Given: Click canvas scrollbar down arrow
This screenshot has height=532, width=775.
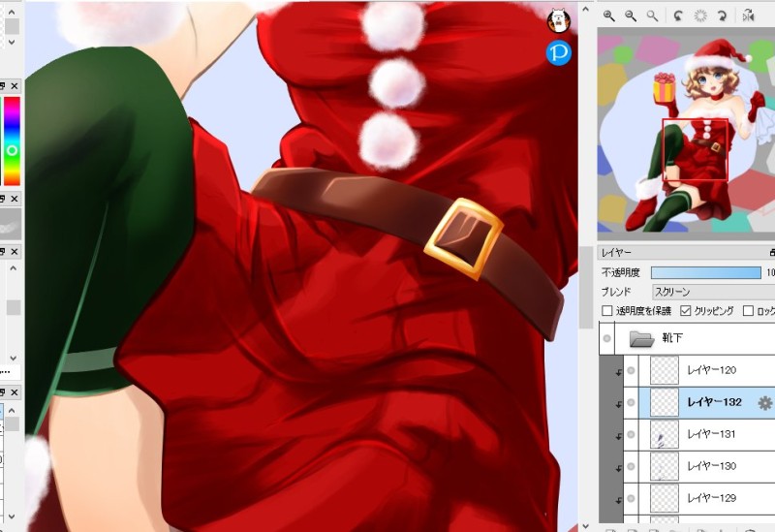Looking at the screenshot, I should pyautogui.click(x=586, y=526).
